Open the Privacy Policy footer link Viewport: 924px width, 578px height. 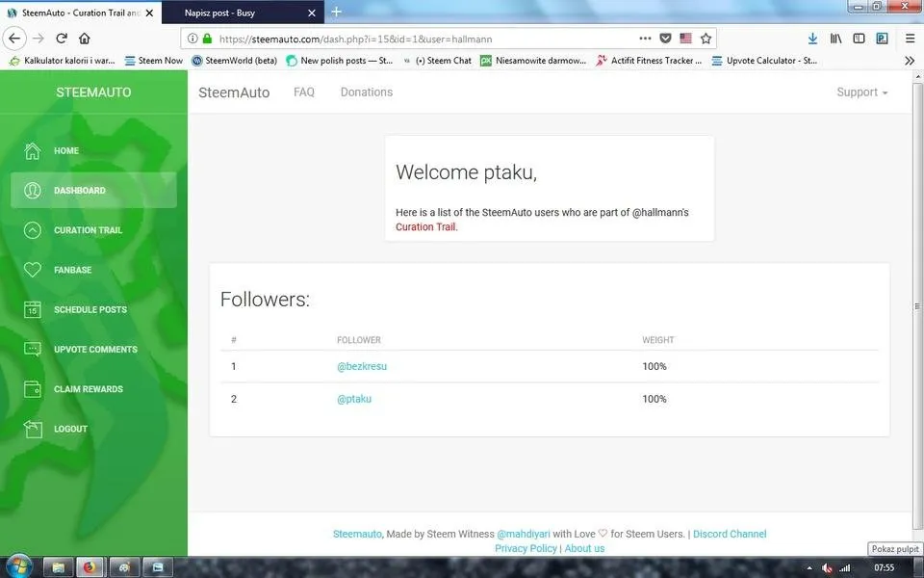point(526,548)
